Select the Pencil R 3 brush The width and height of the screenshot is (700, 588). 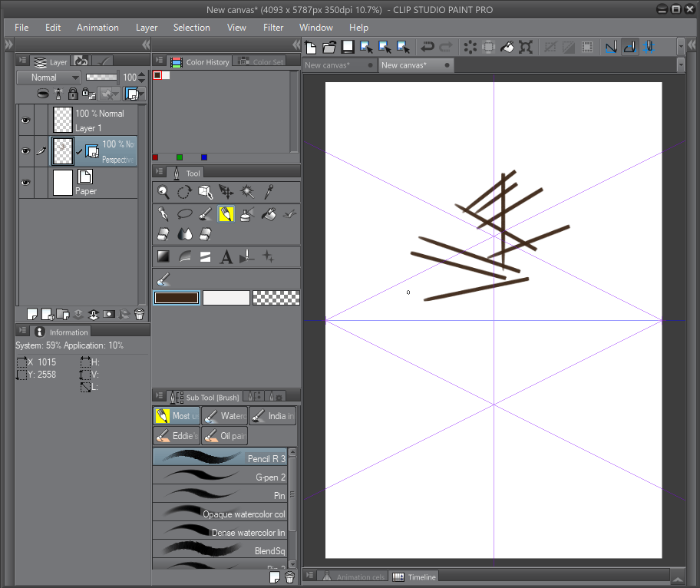(220, 458)
